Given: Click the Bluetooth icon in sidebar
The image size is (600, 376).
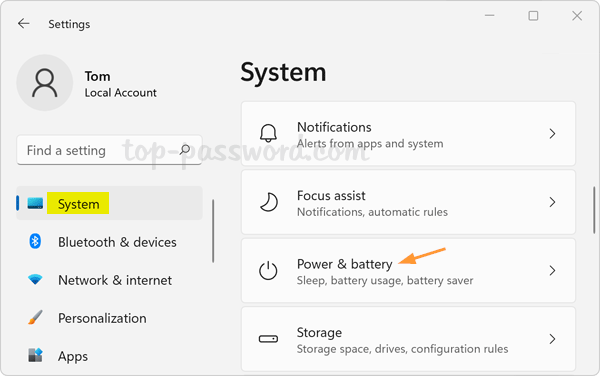Looking at the screenshot, I should (35, 241).
